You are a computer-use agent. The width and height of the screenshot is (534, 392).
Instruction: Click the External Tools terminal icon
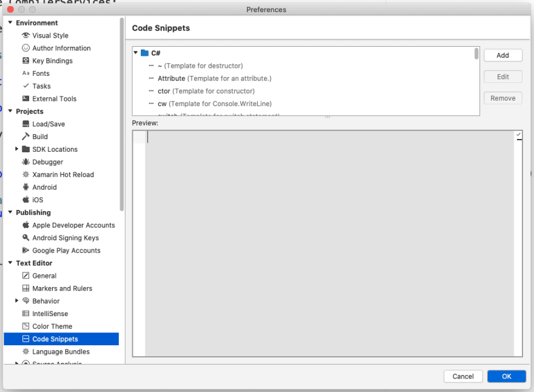(25, 98)
